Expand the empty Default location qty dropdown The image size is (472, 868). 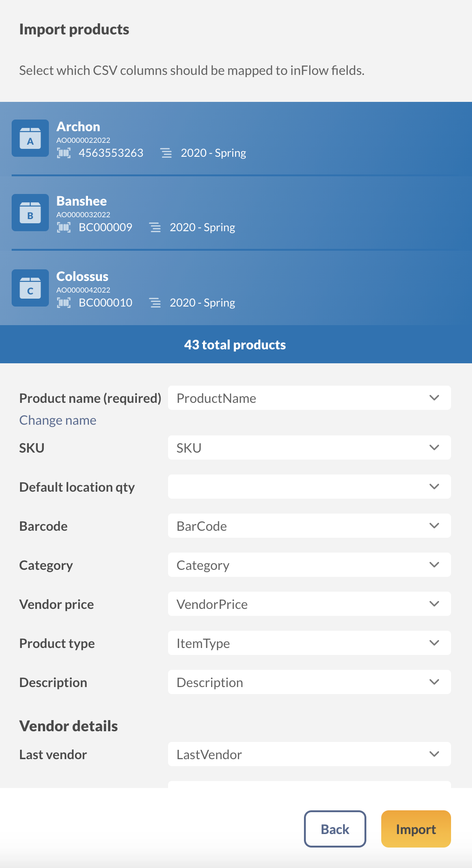[x=309, y=487]
